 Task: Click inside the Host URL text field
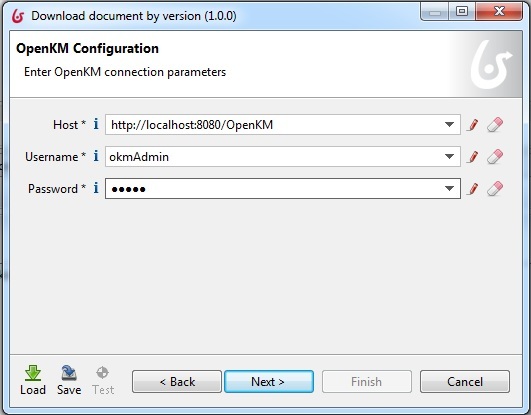pyautogui.click(x=273, y=125)
